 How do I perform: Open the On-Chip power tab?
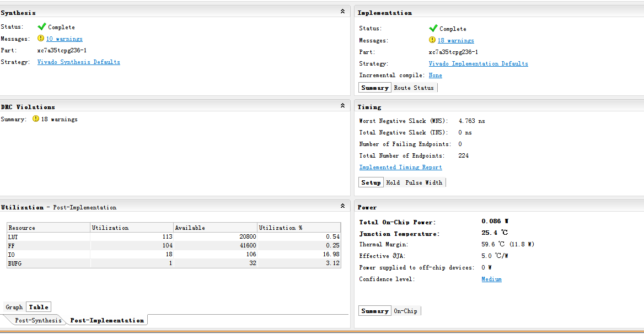(405, 311)
